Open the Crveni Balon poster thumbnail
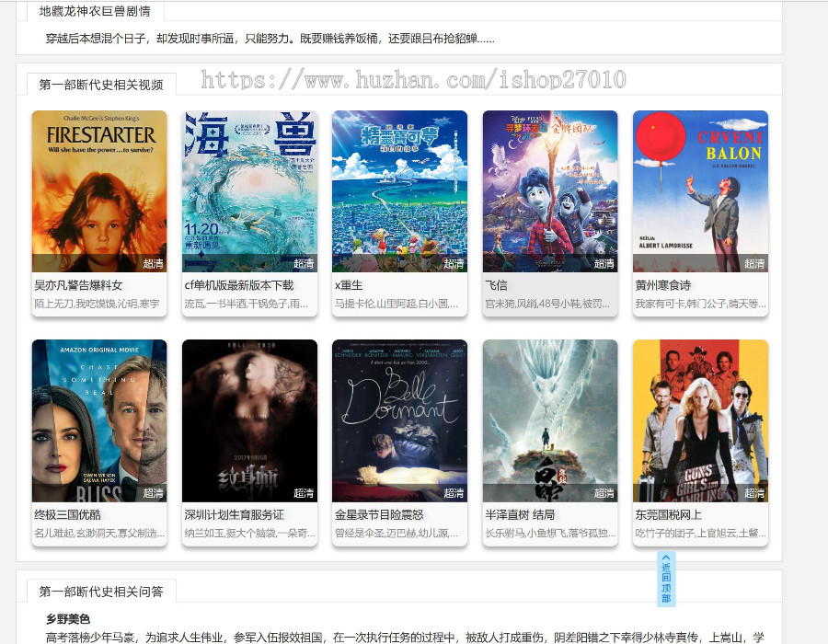 700,191
